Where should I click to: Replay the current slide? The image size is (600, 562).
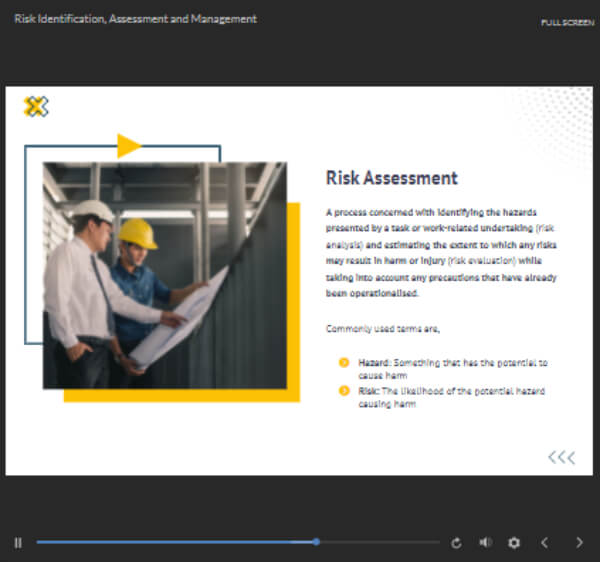point(456,542)
